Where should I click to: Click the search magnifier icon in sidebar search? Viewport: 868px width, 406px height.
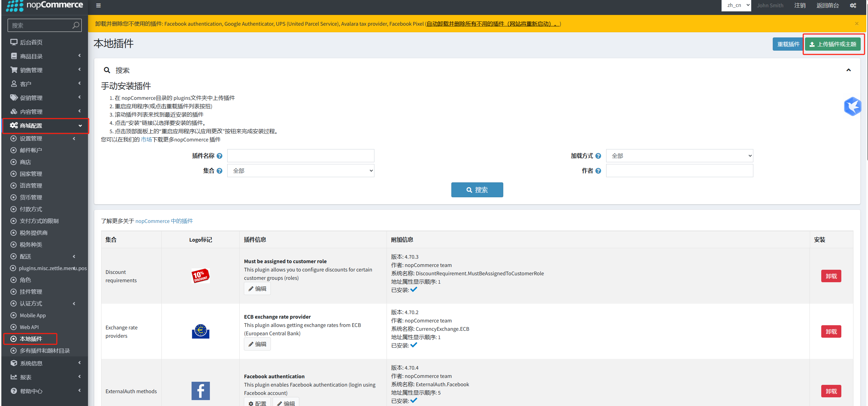(76, 25)
